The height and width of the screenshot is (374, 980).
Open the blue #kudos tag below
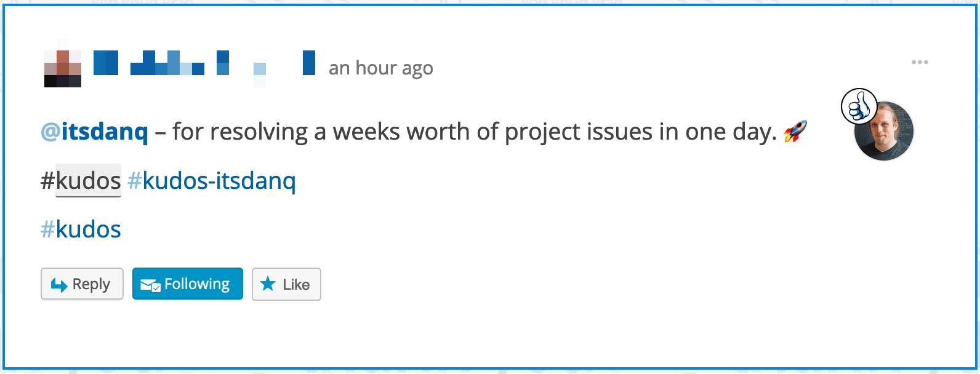81,229
